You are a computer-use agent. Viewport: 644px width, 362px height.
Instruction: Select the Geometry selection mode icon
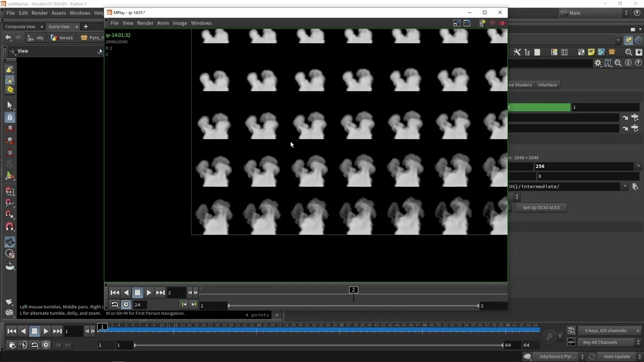coord(10,80)
